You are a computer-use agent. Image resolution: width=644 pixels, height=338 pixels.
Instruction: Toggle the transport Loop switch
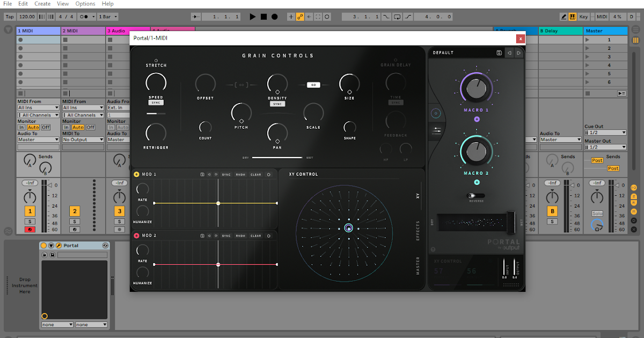397,17
